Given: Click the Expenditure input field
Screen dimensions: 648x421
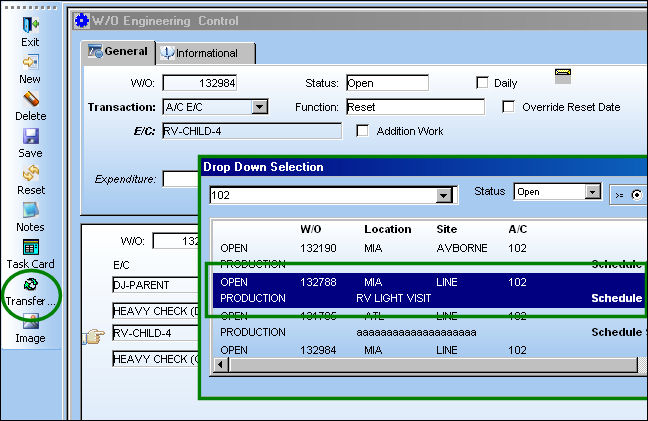Looking at the screenshot, I should pyautogui.click(x=181, y=179).
